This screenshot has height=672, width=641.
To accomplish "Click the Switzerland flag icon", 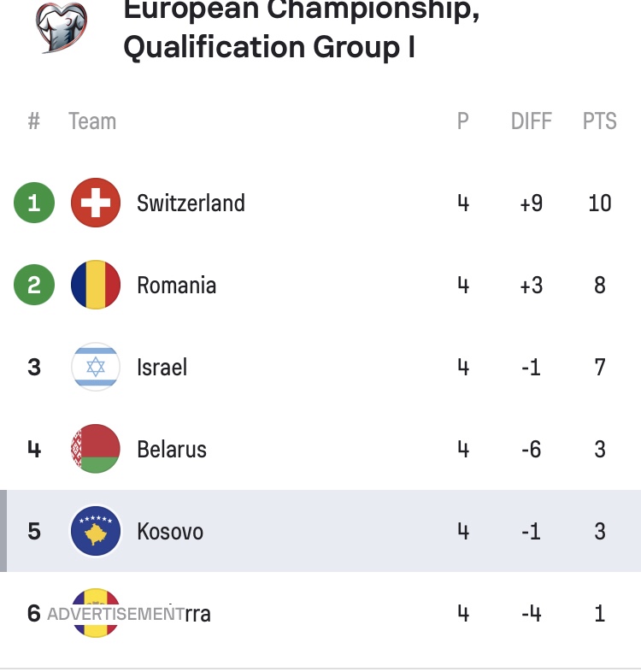I will point(95,203).
